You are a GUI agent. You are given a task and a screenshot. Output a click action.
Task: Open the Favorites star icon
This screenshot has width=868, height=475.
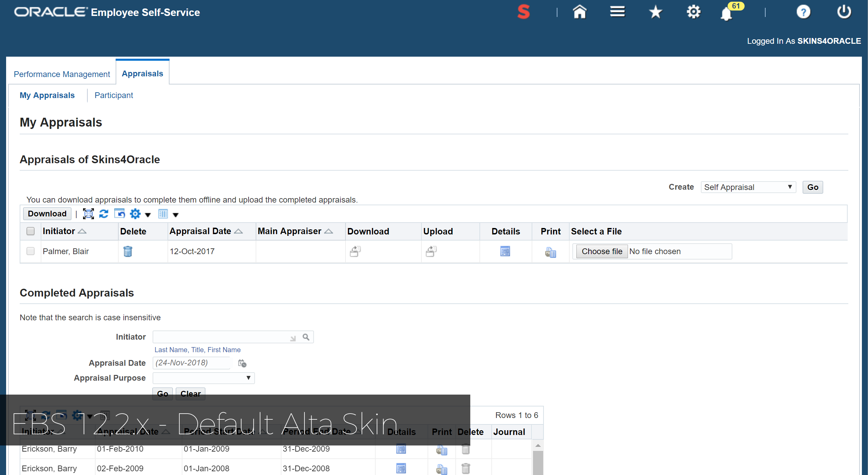pos(655,12)
